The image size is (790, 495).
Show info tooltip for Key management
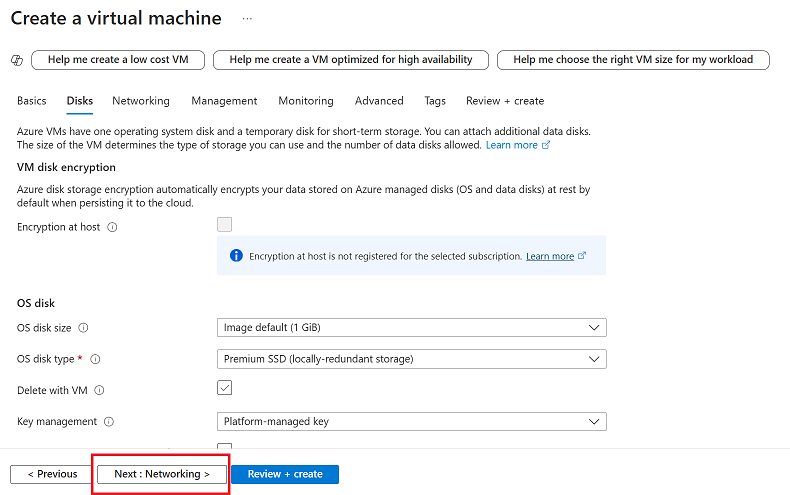(109, 422)
